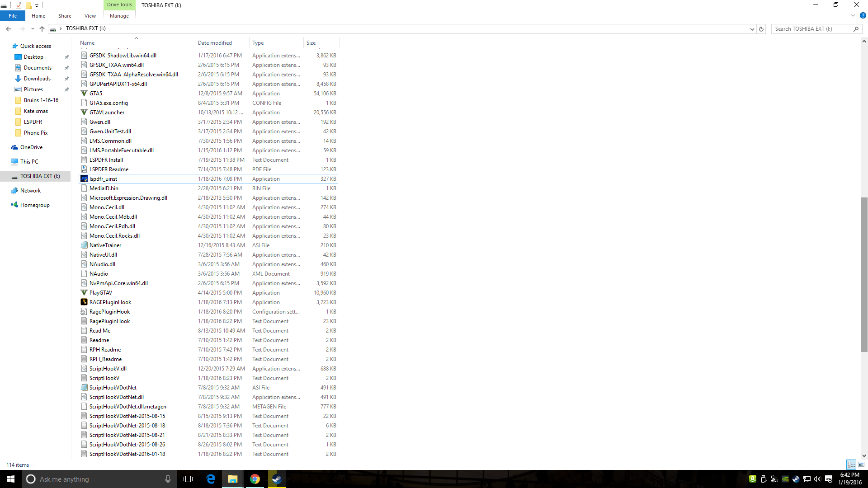Open the View ribbon tab
The image size is (868, 488).
(x=90, y=16)
